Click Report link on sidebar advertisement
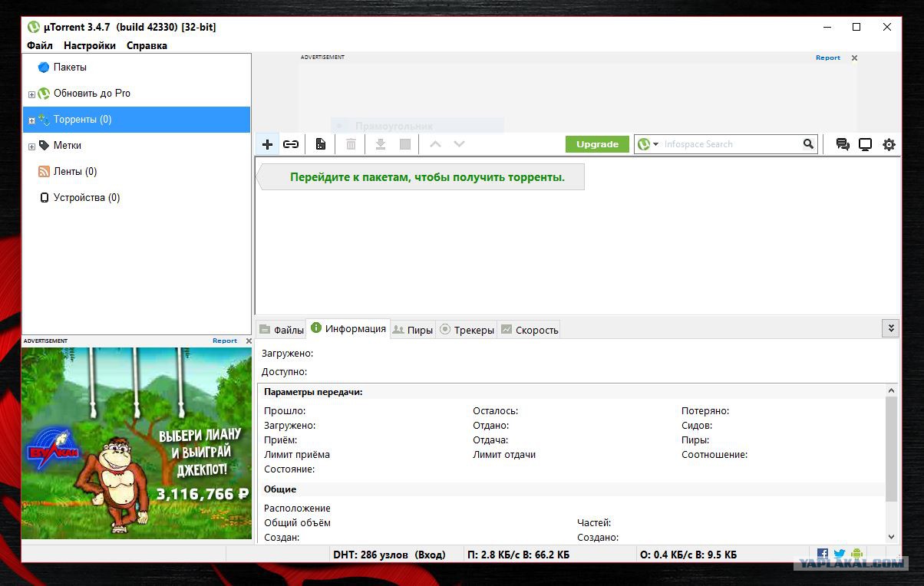The width and height of the screenshot is (924, 586). point(225,341)
